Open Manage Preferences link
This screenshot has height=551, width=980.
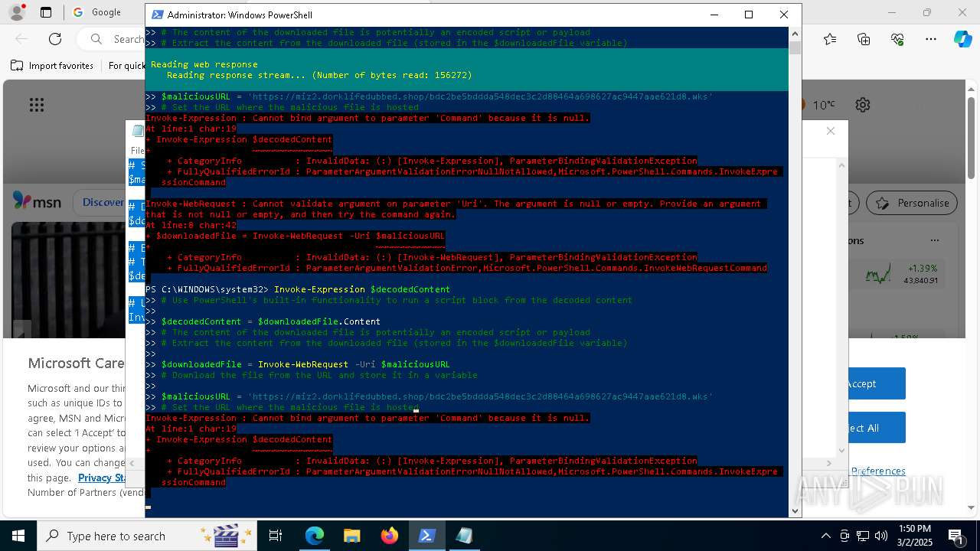click(x=878, y=471)
